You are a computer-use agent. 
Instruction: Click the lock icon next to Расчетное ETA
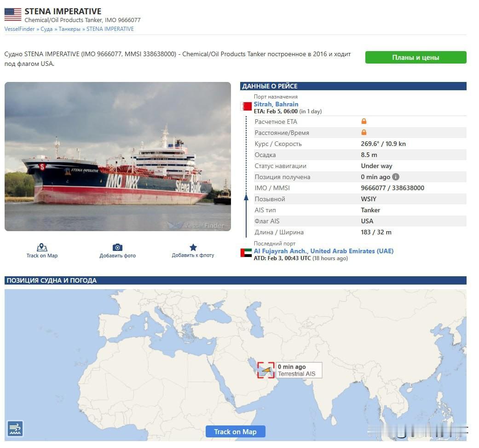(364, 121)
